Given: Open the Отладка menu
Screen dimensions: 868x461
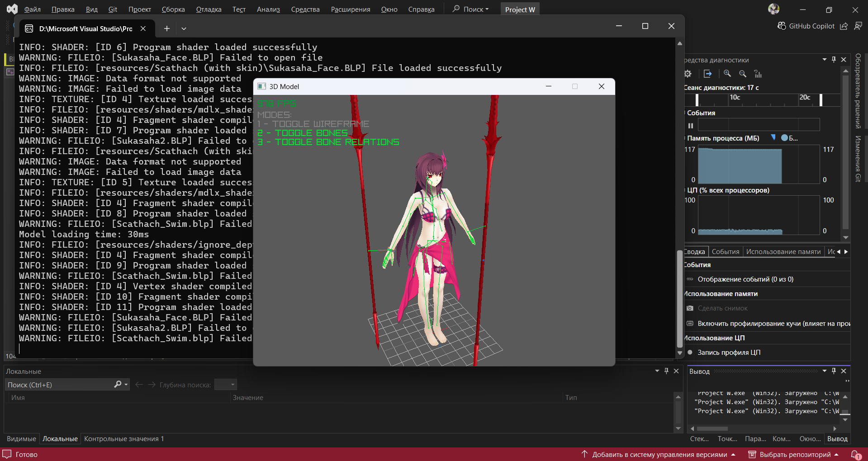Looking at the screenshot, I should [209, 9].
